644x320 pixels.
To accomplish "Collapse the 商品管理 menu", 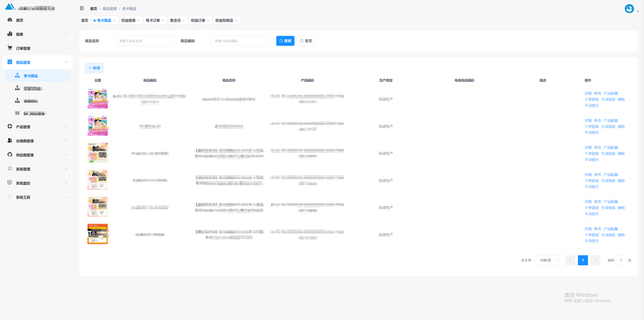I will pos(37,63).
